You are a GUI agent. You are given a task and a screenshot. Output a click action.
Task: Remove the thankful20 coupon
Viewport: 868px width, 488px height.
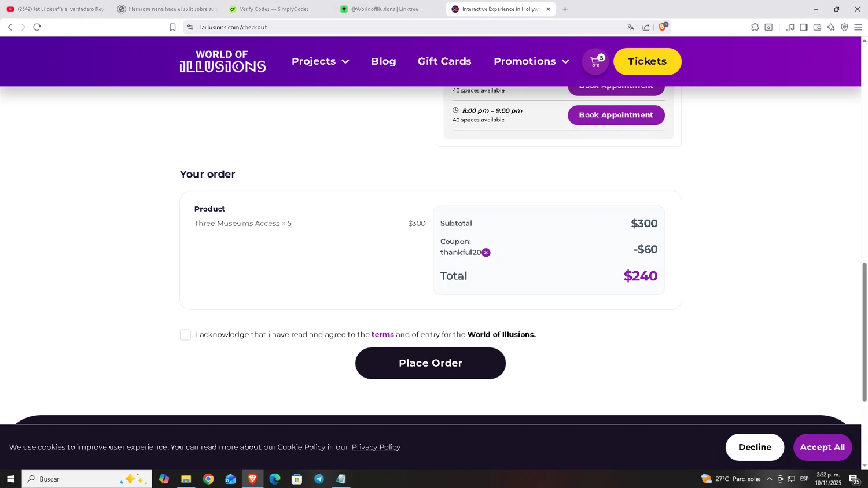coord(486,253)
